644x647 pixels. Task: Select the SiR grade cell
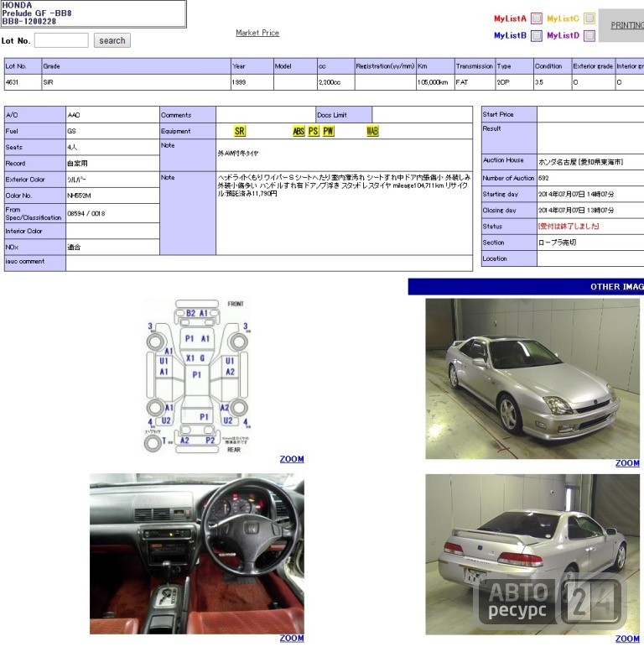pos(136,82)
